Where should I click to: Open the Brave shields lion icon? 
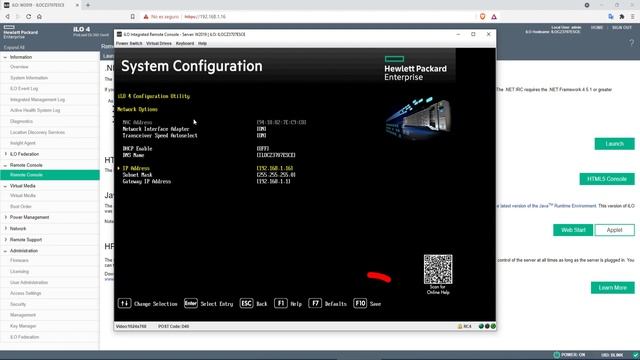482,17
